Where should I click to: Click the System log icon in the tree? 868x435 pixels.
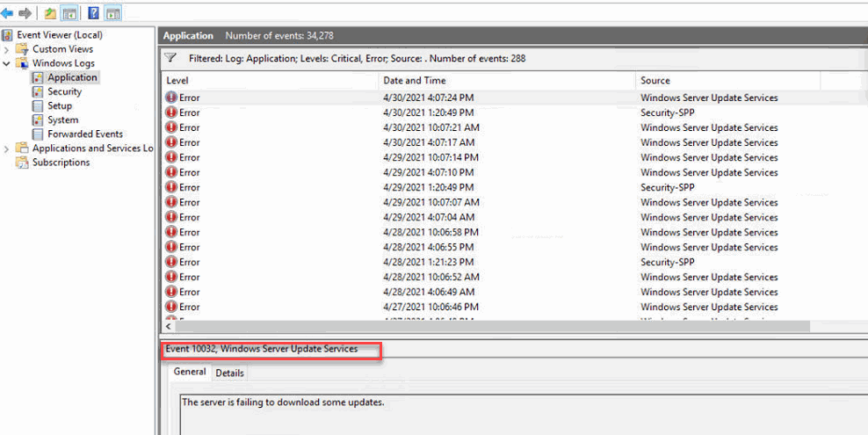point(38,120)
